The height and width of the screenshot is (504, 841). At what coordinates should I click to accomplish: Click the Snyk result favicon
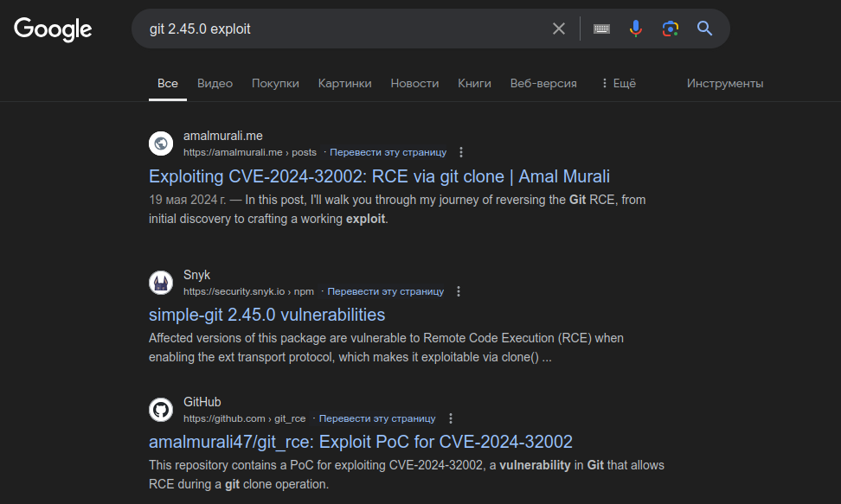[x=161, y=283]
